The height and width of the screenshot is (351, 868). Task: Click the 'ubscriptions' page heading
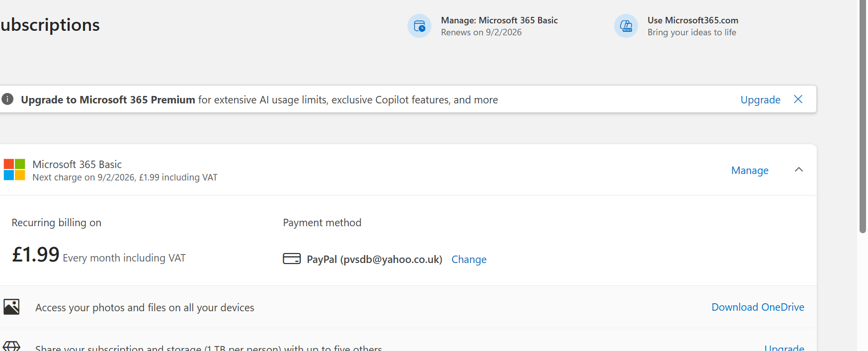click(x=50, y=25)
